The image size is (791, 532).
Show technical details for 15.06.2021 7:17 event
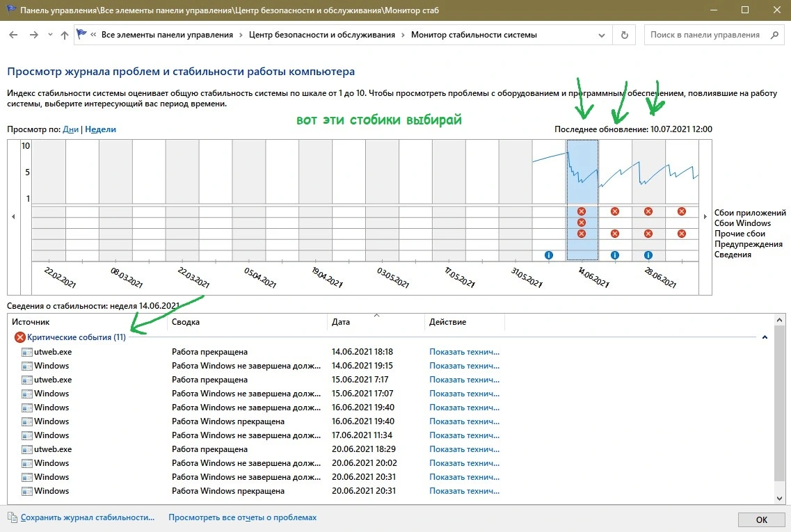pos(464,380)
